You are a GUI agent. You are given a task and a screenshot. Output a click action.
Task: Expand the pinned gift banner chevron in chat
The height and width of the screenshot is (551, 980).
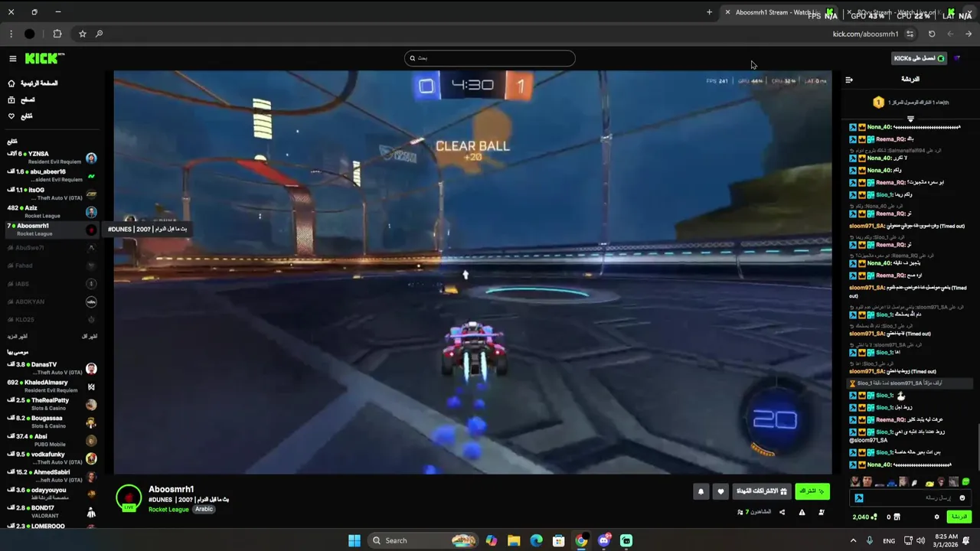point(910,119)
